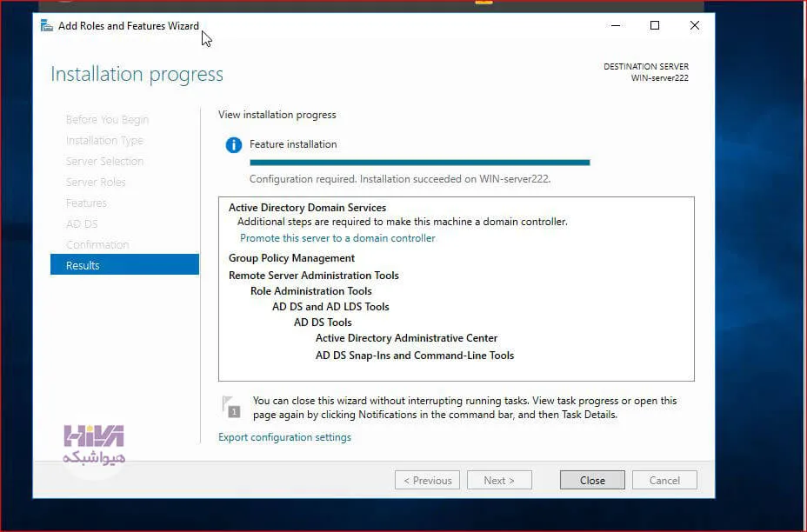Screen dimensions: 807x532
Task: Click the AD DS Tools entry
Action: point(323,323)
